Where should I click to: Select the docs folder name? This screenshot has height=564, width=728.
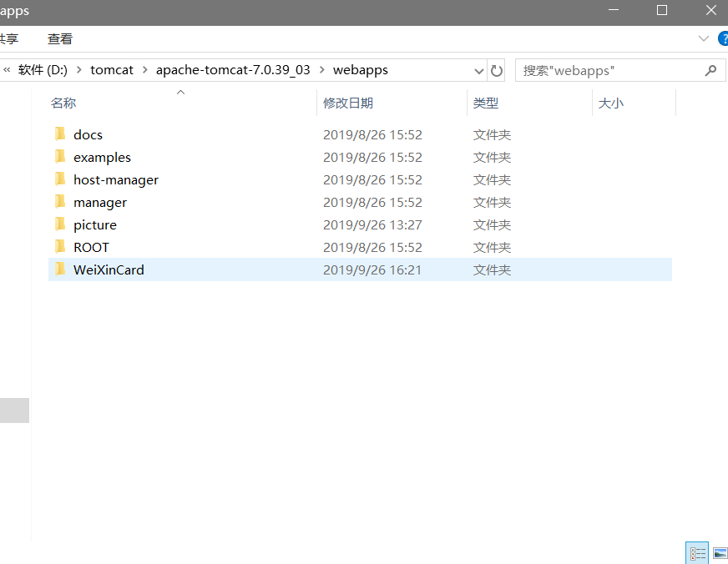[x=88, y=135]
